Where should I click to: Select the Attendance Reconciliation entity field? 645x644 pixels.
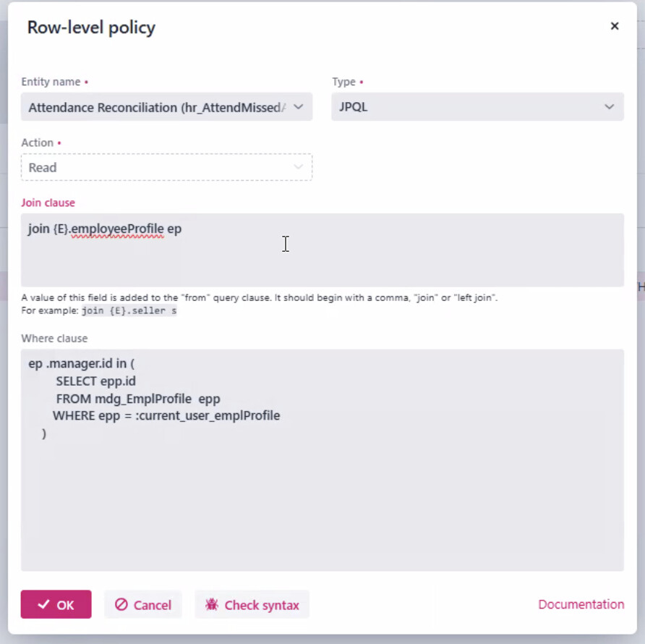[x=156, y=107]
